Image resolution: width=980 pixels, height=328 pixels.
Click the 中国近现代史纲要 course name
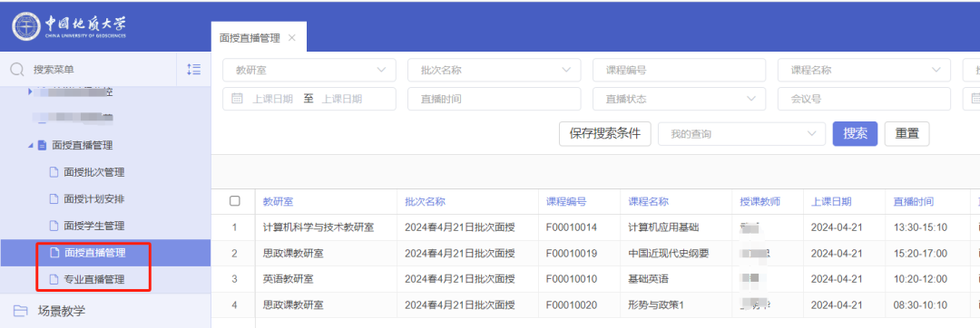click(x=668, y=253)
